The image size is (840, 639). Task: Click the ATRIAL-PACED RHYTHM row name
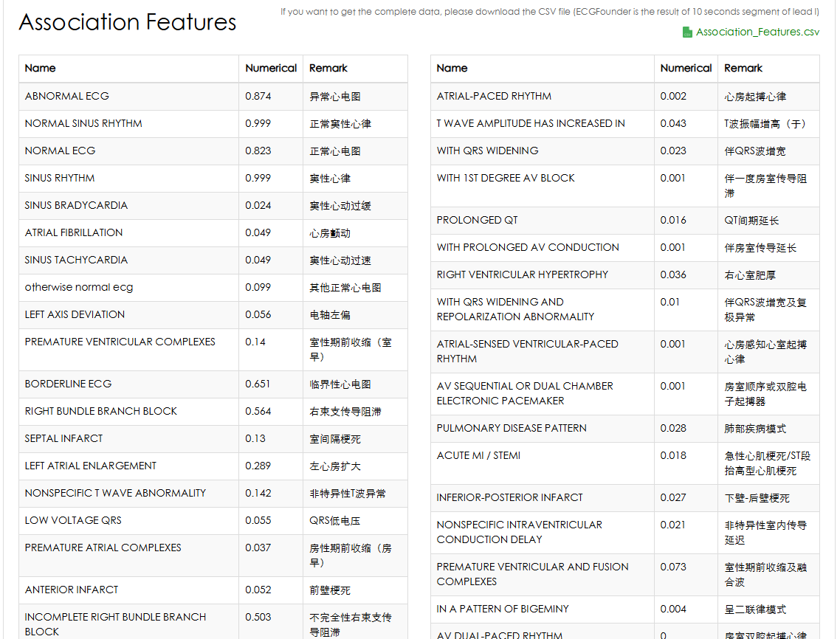pos(494,96)
